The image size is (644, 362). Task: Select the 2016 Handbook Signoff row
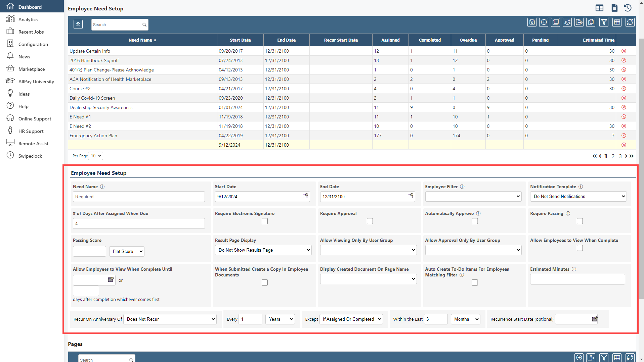coord(352,60)
